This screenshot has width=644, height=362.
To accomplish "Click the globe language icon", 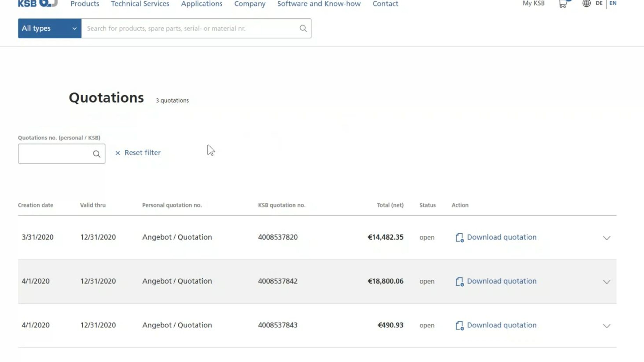I will click(x=586, y=4).
